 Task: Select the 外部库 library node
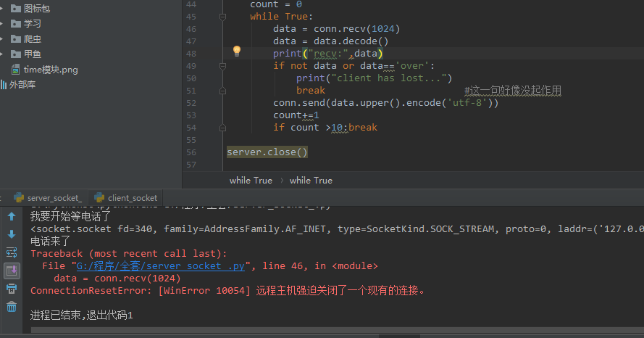[22, 85]
